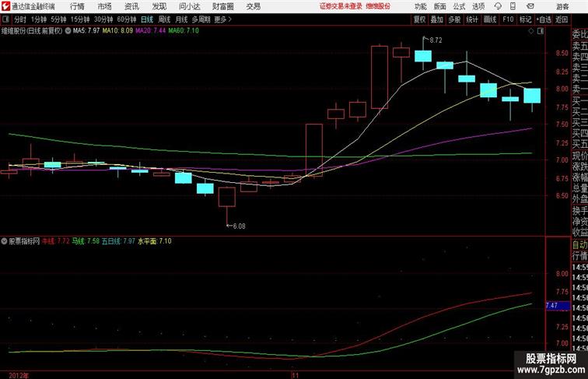This screenshot has width=588, height=379.
Task: Click the 复权 button
Action: (419, 19)
